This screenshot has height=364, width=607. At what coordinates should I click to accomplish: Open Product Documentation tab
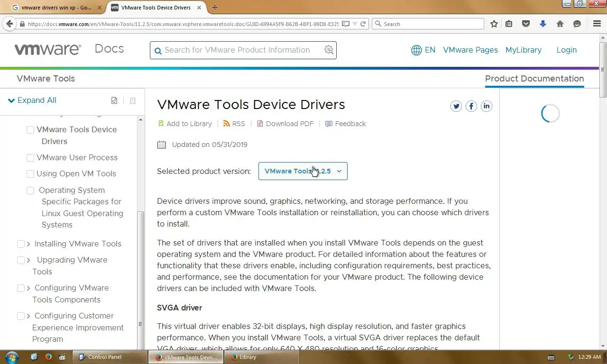click(534, 79)
